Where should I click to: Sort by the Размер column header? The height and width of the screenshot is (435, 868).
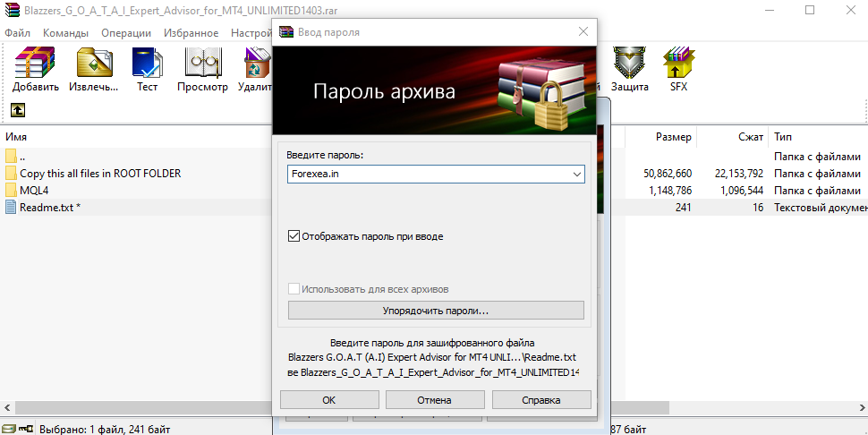click(673, 137)
